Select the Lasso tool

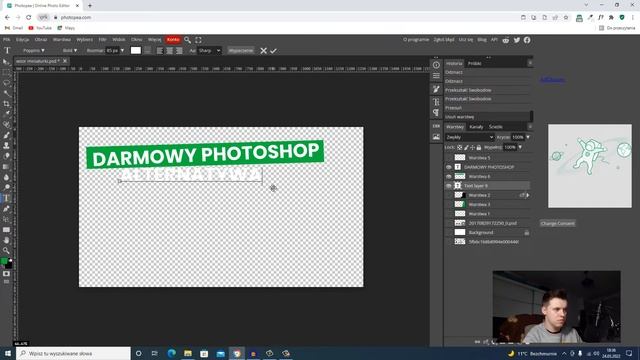(6, 83)
